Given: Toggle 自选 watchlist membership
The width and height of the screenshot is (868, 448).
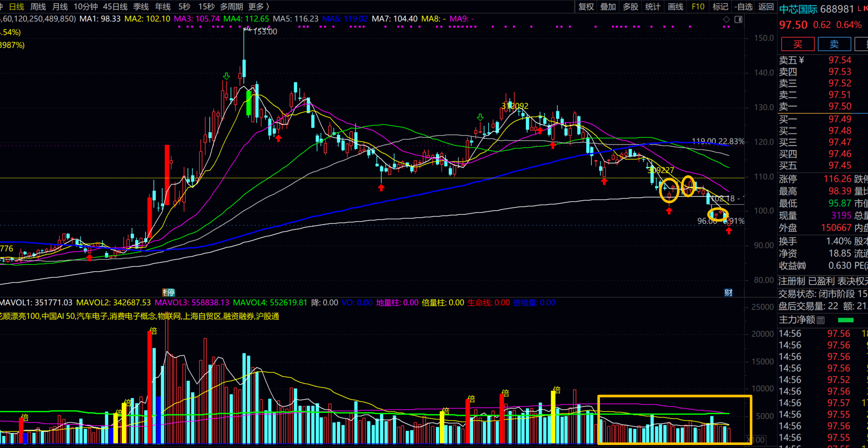Looking at the screenshot, I should [743, 6].
